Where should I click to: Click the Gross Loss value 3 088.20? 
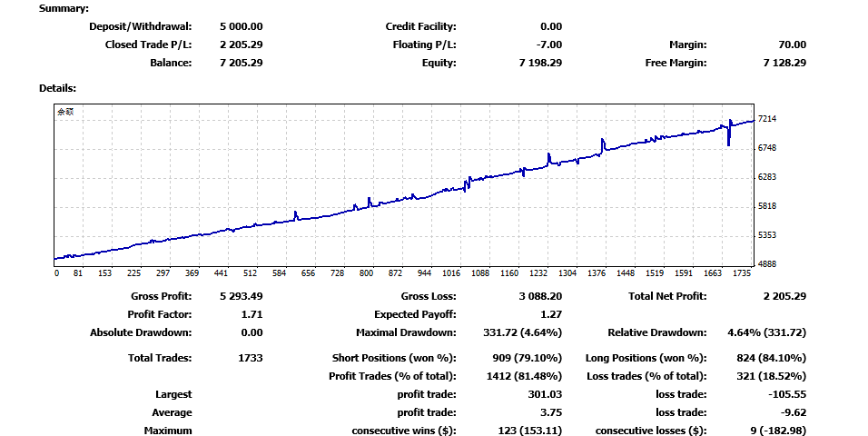(540, 296)
